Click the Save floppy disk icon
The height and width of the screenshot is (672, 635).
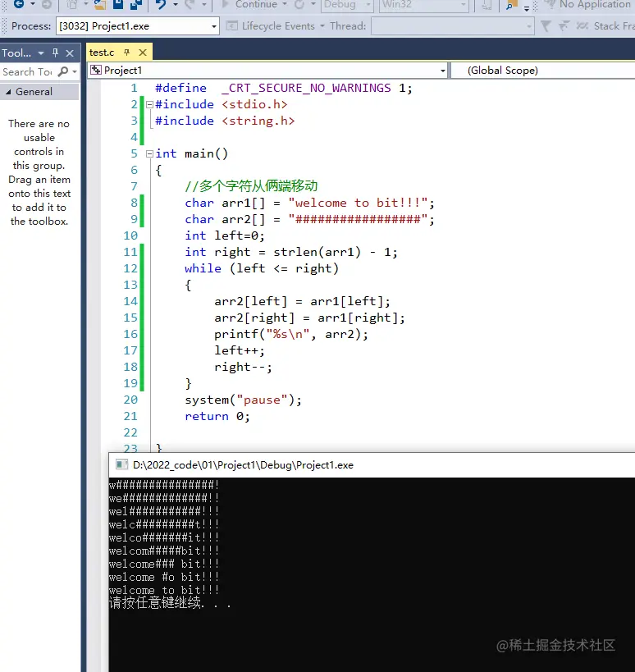[118, 4]
